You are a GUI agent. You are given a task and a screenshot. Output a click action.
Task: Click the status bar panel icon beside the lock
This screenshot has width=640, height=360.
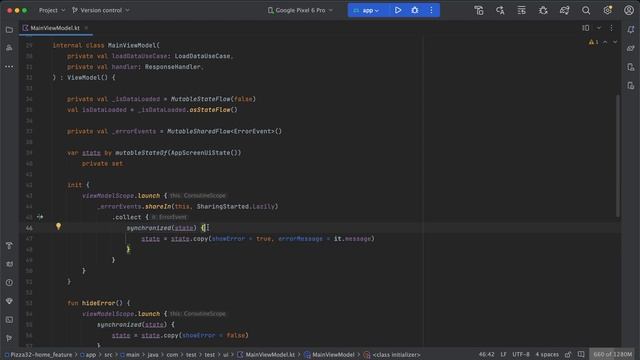(581, 354)
